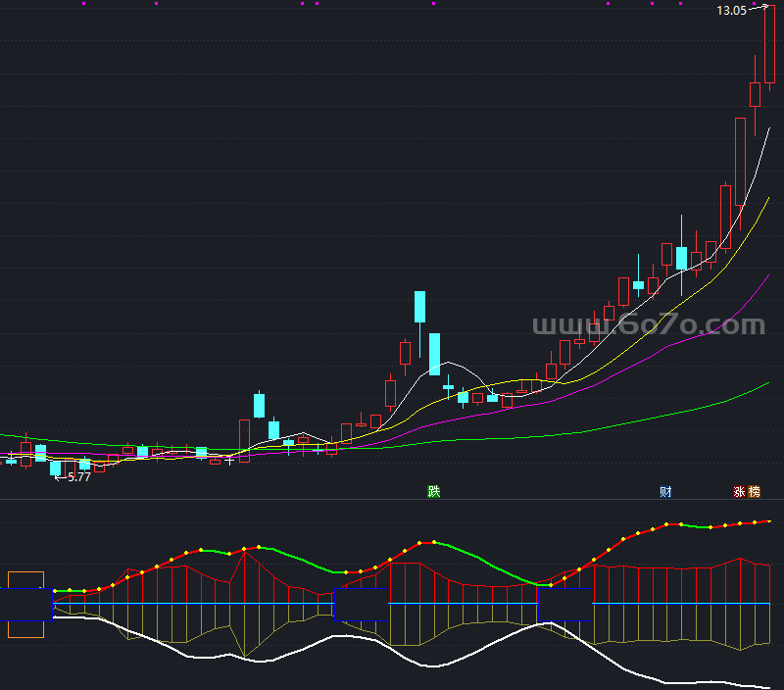Viewport: 784px width, 690px height.
Task: Click the green 跌 event marker
Action: coord(433,491)
